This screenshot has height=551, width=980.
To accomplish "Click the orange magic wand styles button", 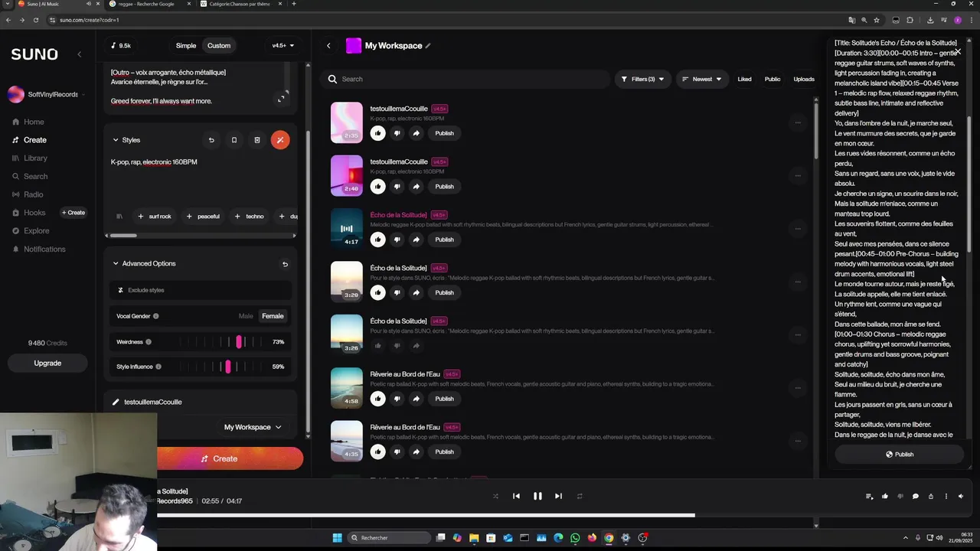I will coord(280,140).
